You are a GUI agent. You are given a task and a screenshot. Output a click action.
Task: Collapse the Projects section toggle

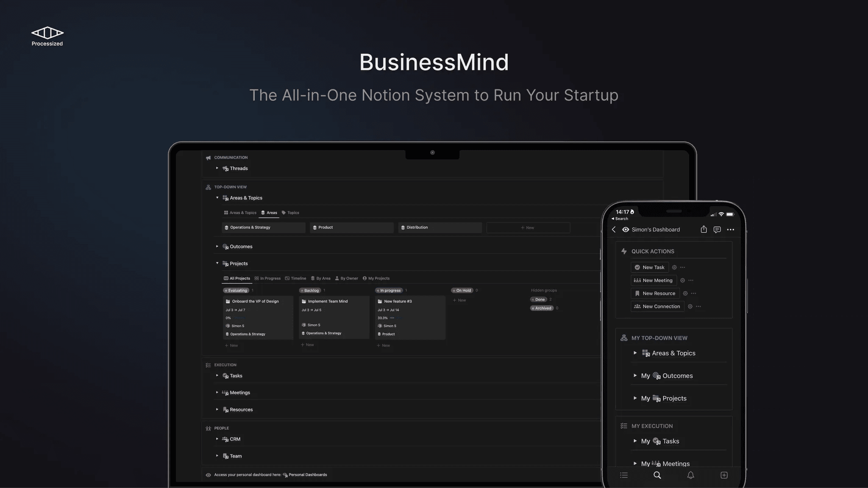point(217,263)
